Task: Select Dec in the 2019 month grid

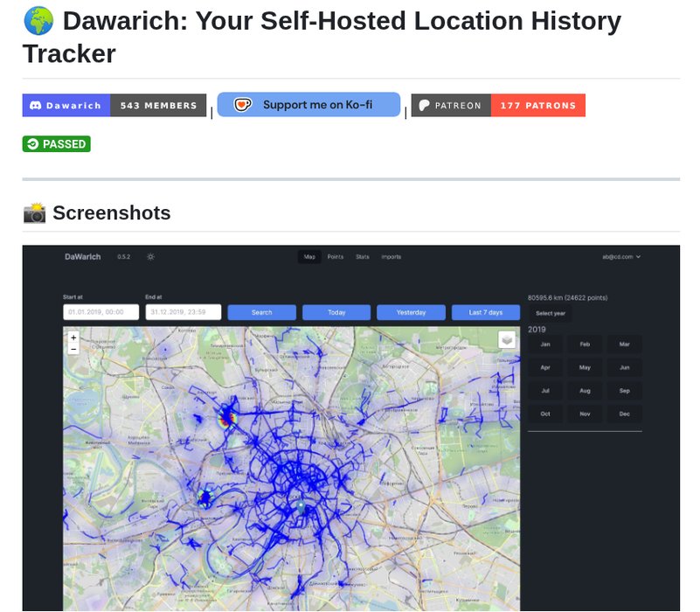Action: tap(625, 414)
